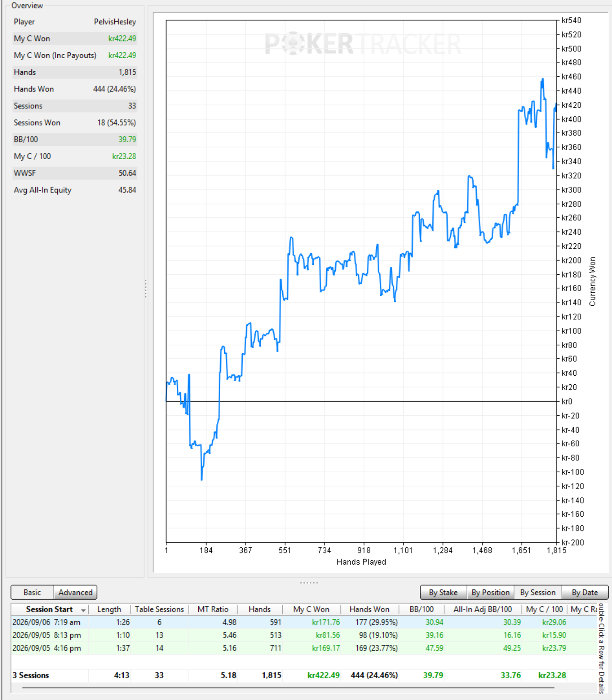Group results By Date
This screenshot has width=612, height=700.
pos(585,592)
